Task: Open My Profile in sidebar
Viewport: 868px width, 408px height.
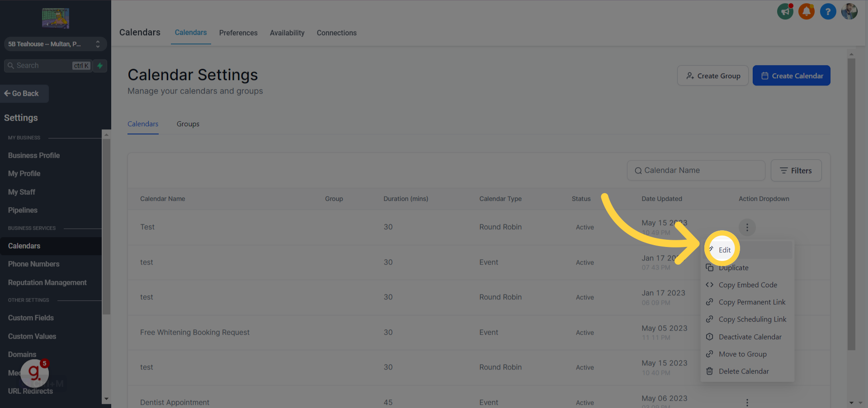Action: click(x=24, y=174)
